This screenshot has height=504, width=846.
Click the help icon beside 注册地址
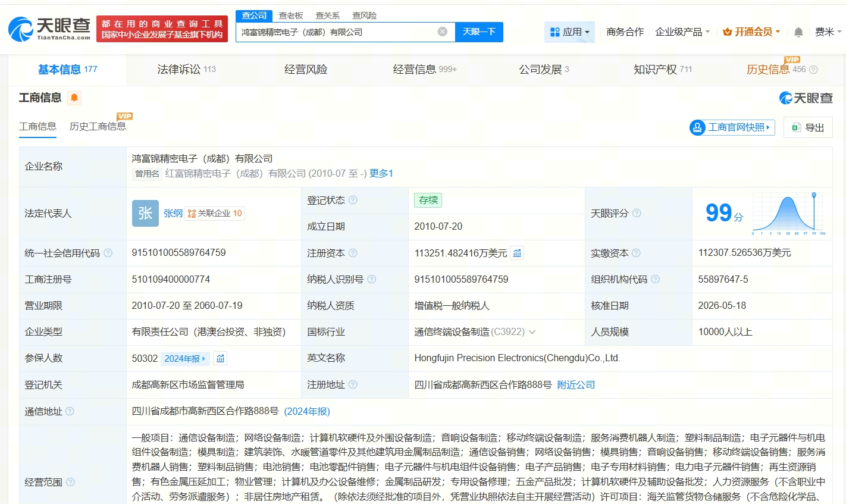point(353,384)
